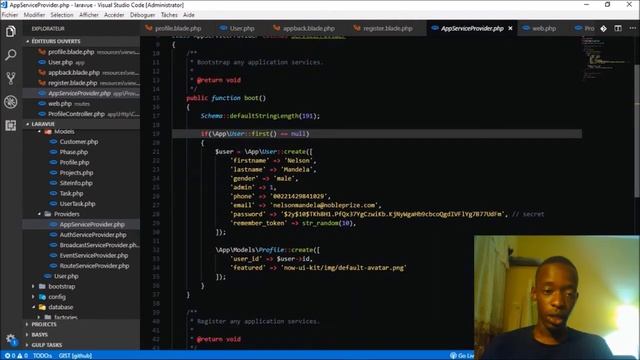
Task: Click the code minimap overview
Action: pyautogui.click(x=608, y=59)
